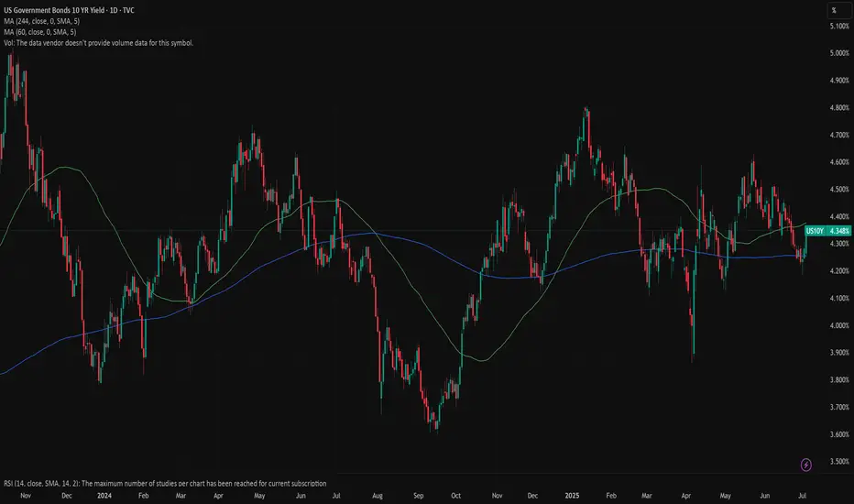
Task: Click the 3.900% price axis label
Action: 839,353
